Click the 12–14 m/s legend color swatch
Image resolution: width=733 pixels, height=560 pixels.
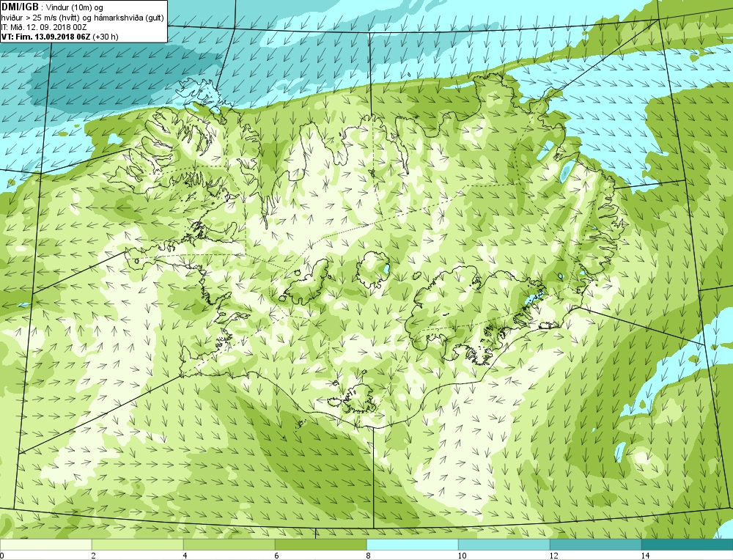[595, 545]
